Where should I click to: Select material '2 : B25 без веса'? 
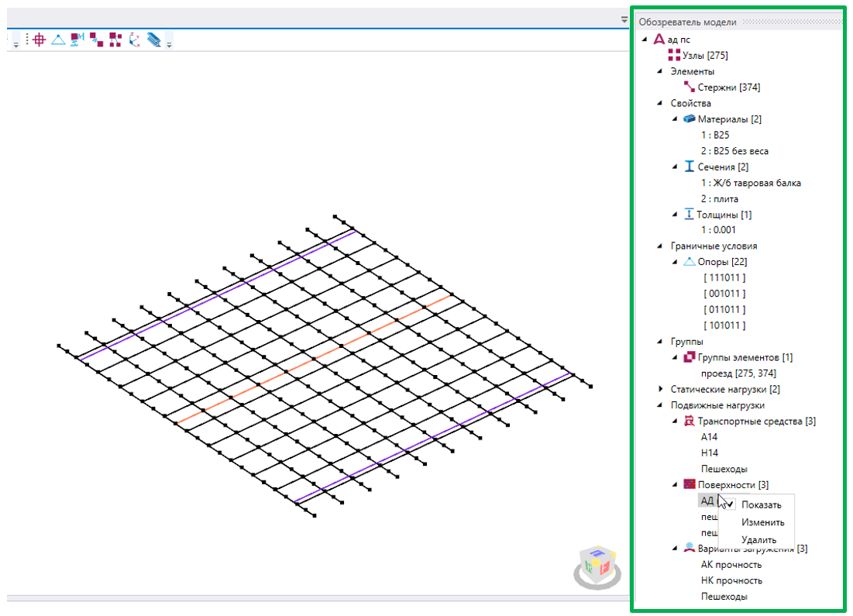pos(734,151)
